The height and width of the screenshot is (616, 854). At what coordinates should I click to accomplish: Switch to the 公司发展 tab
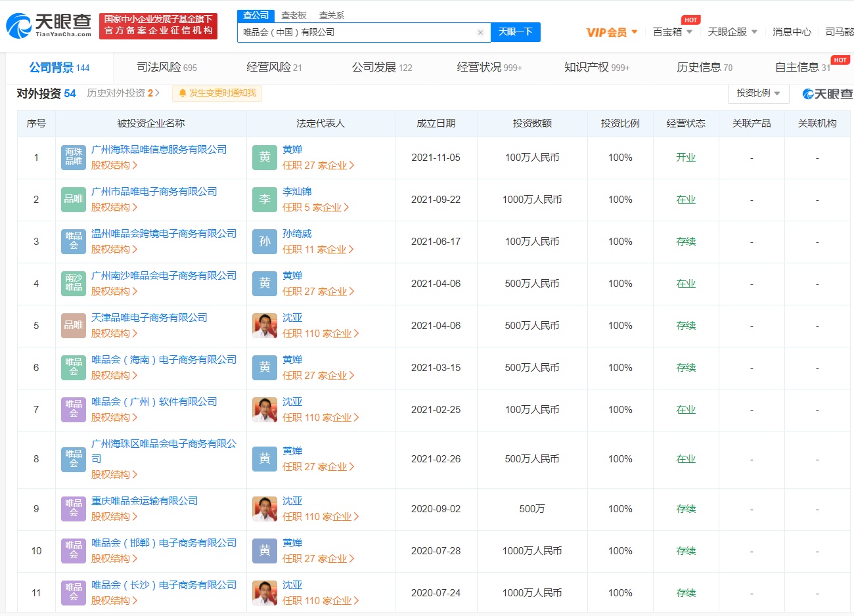(x=382, y=67)
